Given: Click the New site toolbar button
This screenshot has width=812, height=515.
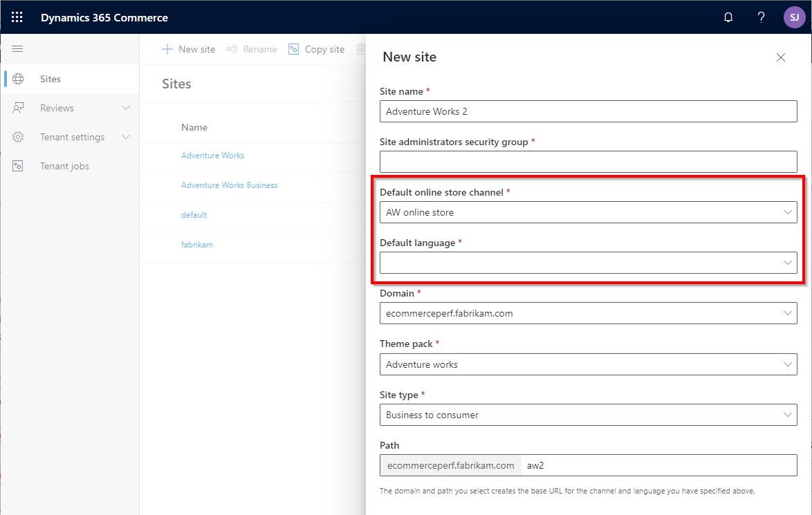Looking at the screenshot, I should pos(189,49).
